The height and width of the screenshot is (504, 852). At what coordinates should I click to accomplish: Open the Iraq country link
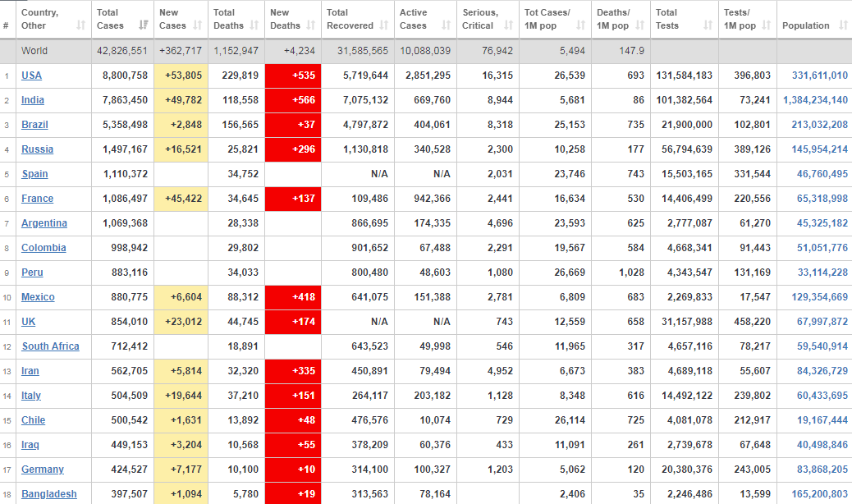coord(30,445)
